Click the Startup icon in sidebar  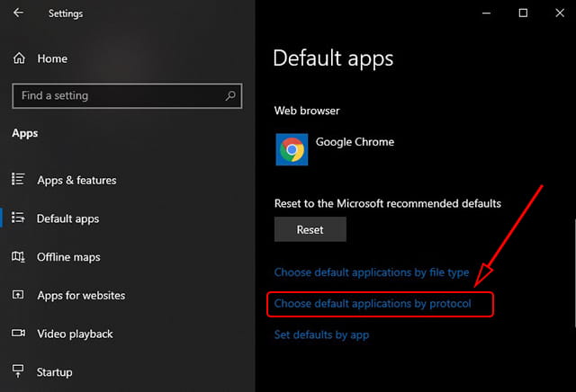click(x=18, y=371)
